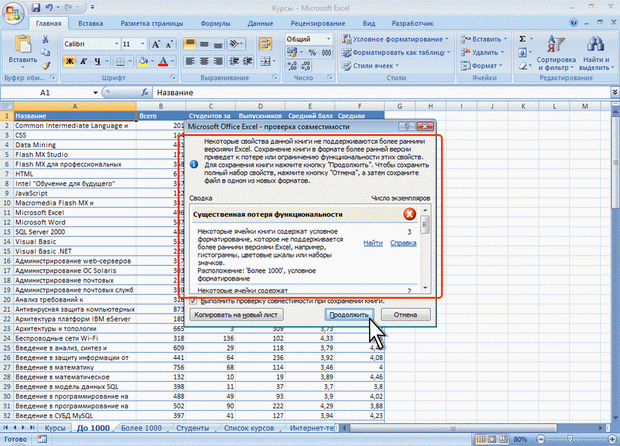
Task: Open Условное форматирование menu
Action: (x=395, y=39)
